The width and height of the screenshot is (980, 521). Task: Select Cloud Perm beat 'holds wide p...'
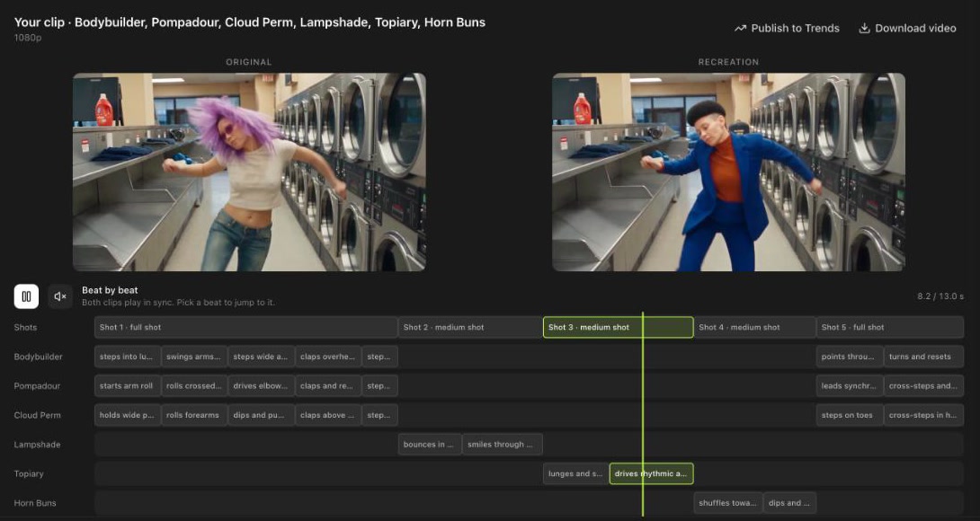coord(128,415)
